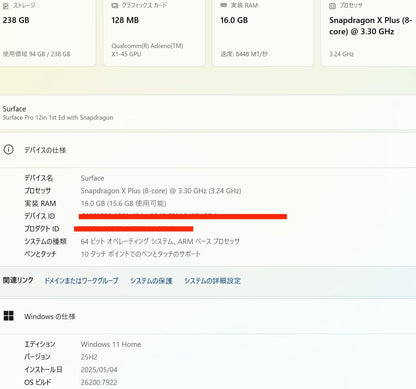This screenshot has height=389, width=416.
Task: Open the Snapdragon X Plus processor card
Action: point(369,32)
